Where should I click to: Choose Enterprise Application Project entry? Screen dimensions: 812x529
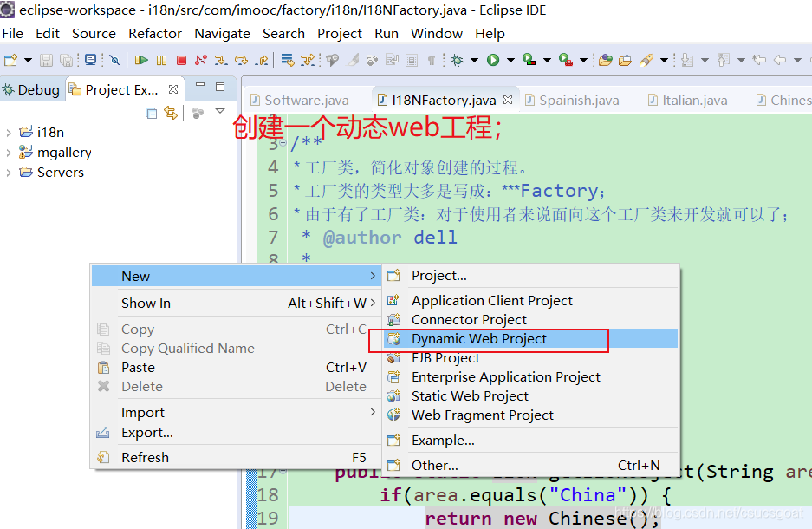pyautogui.click(x=531, y=377)
